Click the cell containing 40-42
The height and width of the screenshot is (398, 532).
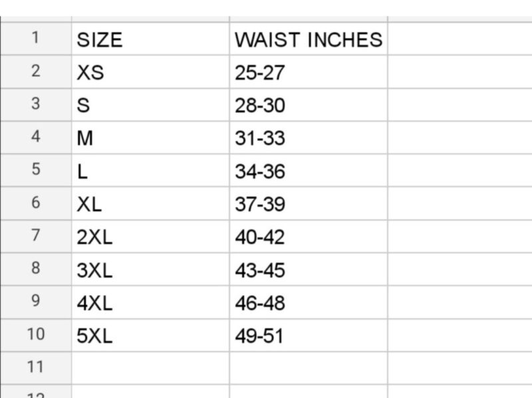[x=308, y=237]
